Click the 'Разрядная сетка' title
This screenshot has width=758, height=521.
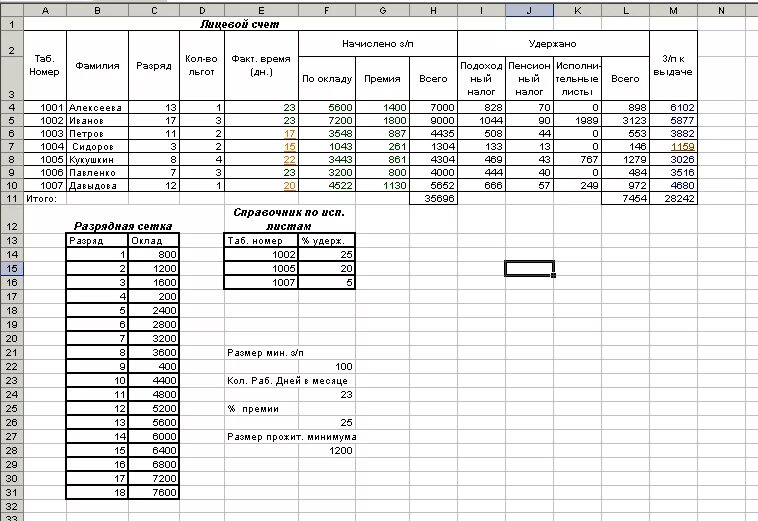123,226
